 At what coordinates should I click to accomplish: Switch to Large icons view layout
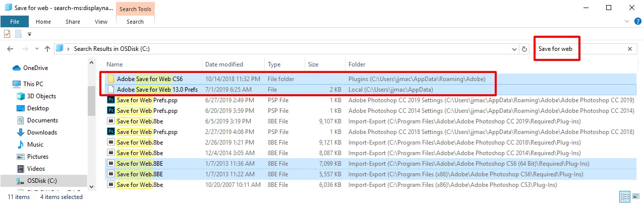635,197
